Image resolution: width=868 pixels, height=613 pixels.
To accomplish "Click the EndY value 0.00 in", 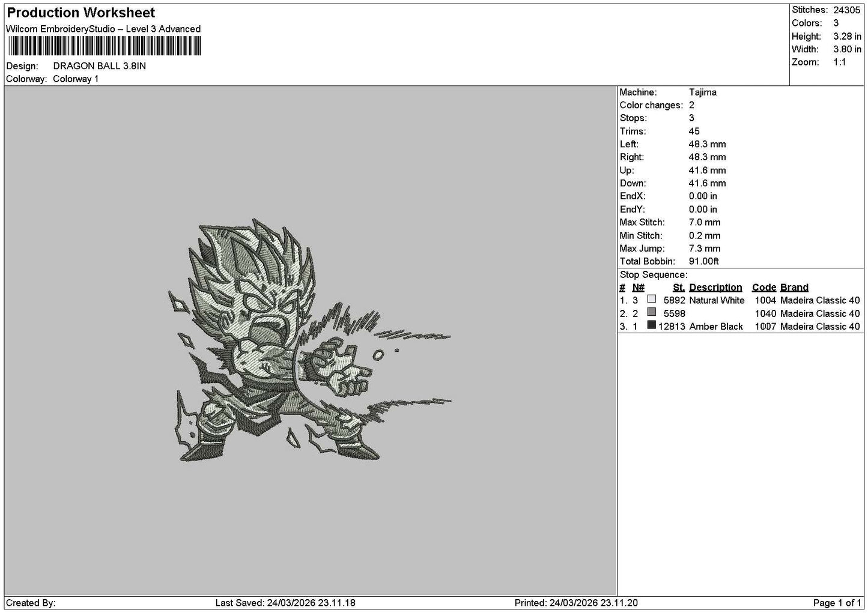I will click(x=703, y=210).
